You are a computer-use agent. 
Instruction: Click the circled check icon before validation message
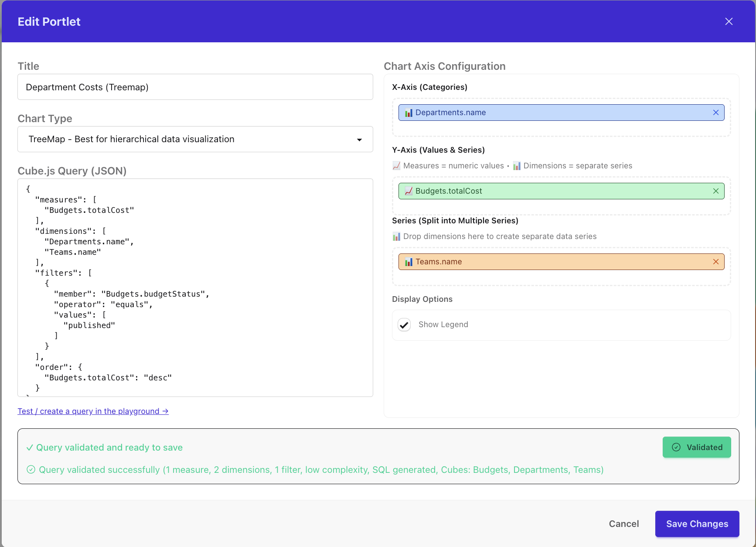click(31, 469)
